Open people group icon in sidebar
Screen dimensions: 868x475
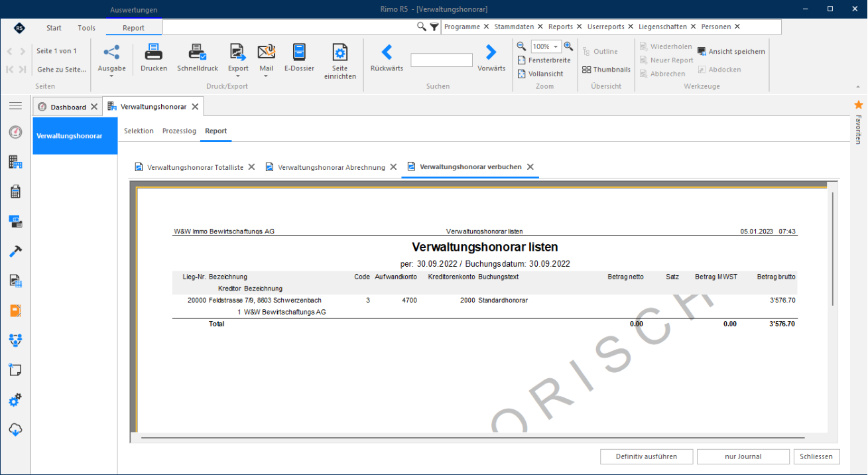[15, 340]
